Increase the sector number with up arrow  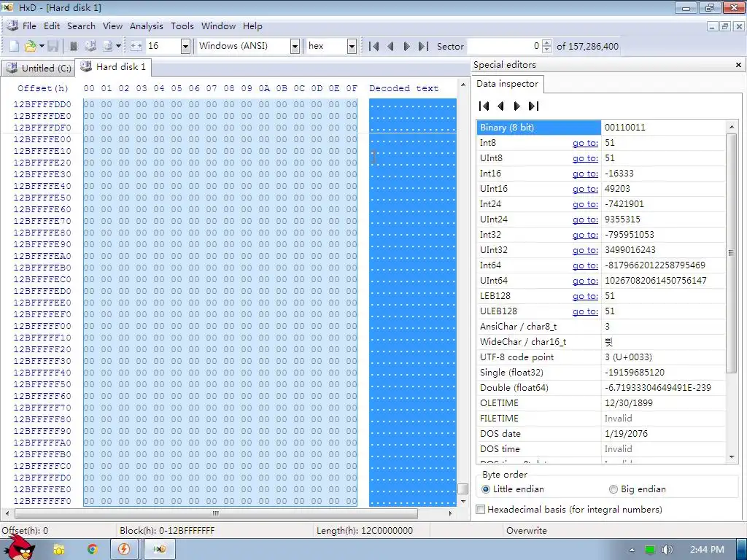click(547, 43)
